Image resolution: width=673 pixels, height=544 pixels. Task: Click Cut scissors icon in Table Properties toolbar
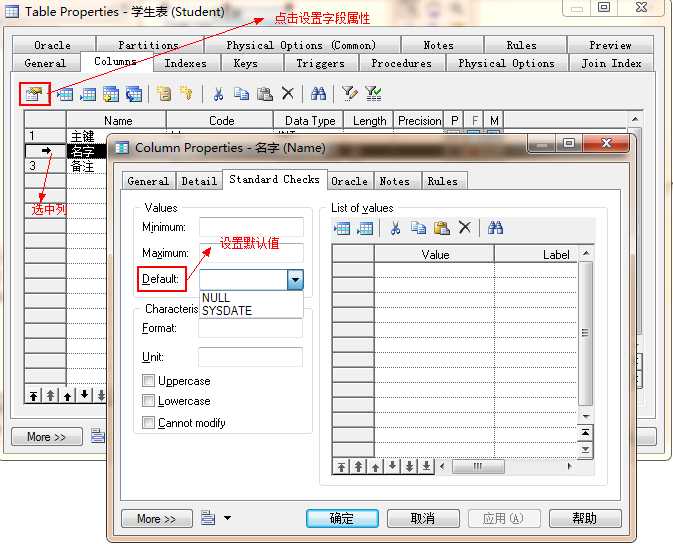click(218, 94)
